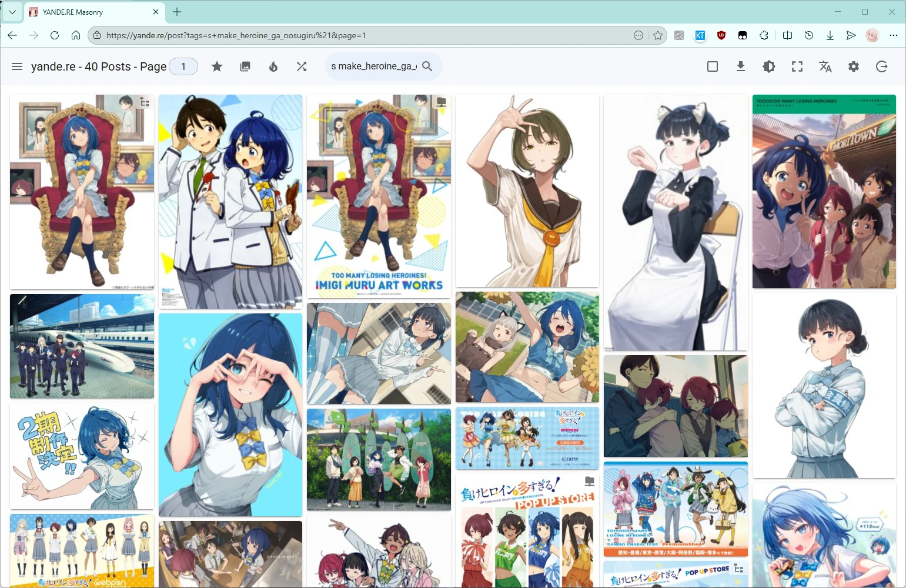The width and height of the screenshot is (906, 588).
Task: Click the address bar URL
Action: click(x=236, y=35)
